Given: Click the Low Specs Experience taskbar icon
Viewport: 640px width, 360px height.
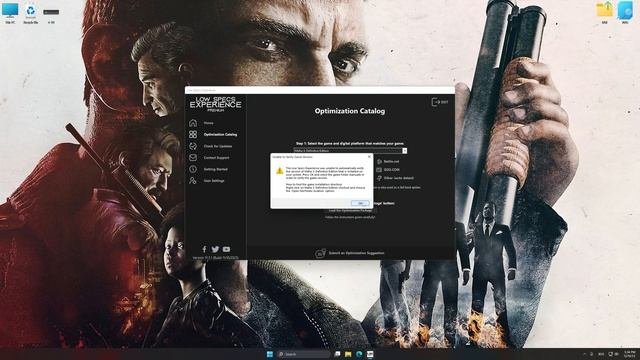Looking at the screenshot, I should (x=370, y=354).
